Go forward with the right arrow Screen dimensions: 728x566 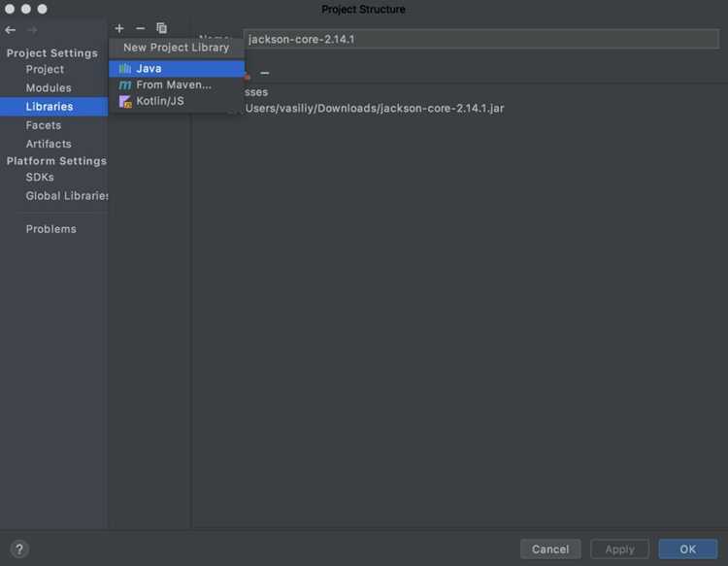(x=32, y=30)
